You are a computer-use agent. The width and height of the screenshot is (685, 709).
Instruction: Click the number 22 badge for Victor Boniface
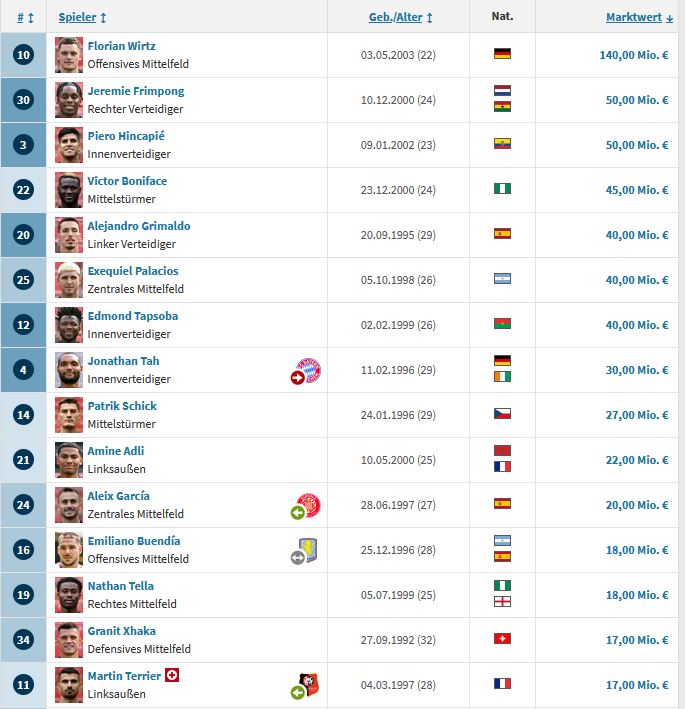[24, 189]
